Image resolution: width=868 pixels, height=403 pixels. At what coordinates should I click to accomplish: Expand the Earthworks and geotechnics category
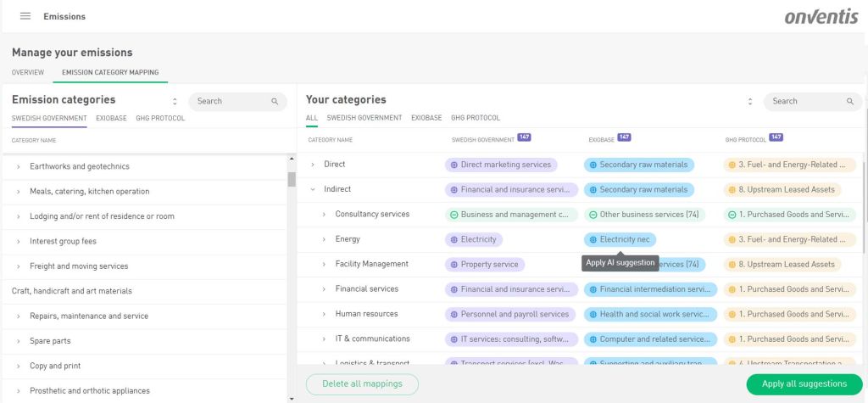coord(19,167)
